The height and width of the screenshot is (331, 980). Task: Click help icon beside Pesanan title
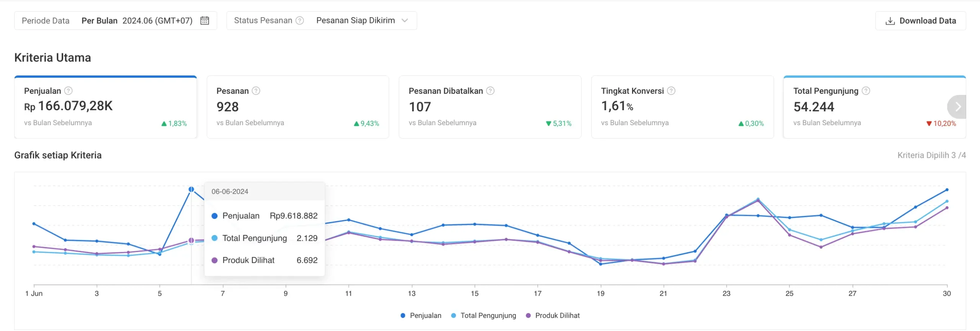click(x=256, y=91)
